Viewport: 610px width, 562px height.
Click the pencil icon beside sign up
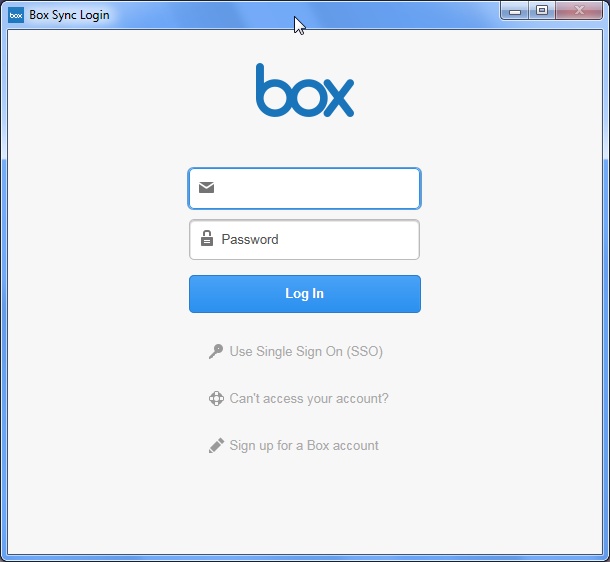pos(216,446)
